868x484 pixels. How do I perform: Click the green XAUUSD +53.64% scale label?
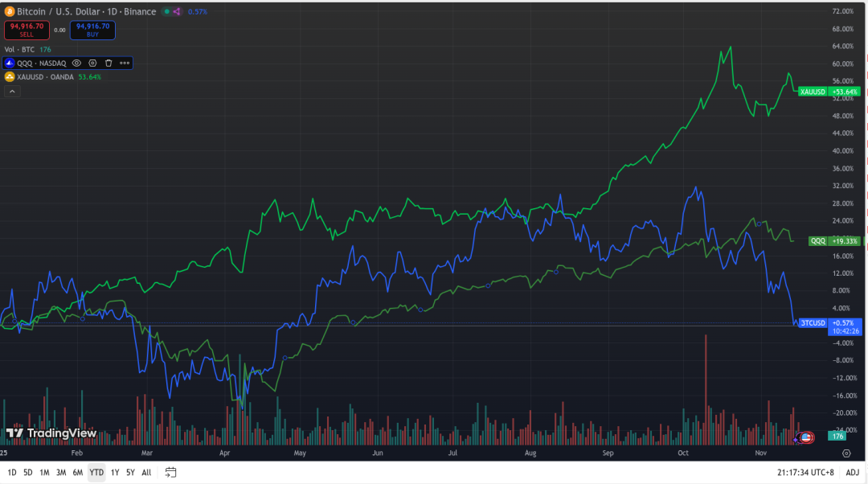(x=829, y=92)
